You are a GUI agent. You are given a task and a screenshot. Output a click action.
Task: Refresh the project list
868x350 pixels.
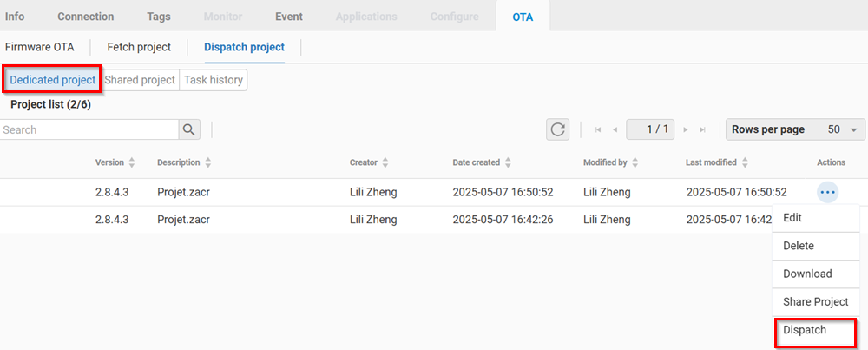point(557,129)
